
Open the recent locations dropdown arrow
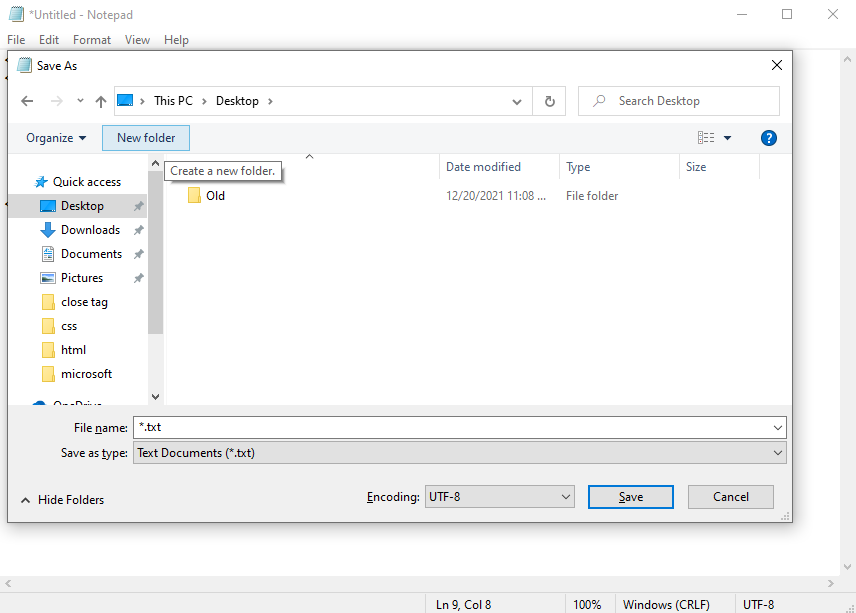pos(80,100)
